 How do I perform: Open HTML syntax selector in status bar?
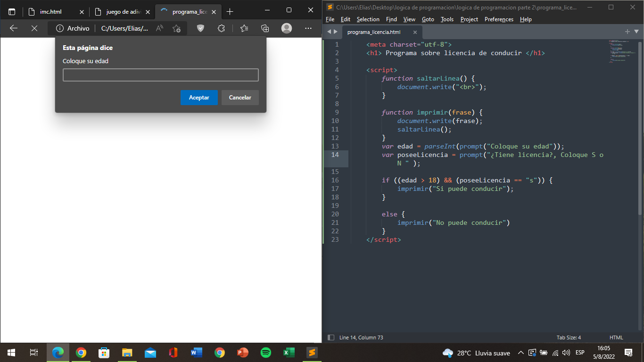pyautogui.click(x=616, y=337)
